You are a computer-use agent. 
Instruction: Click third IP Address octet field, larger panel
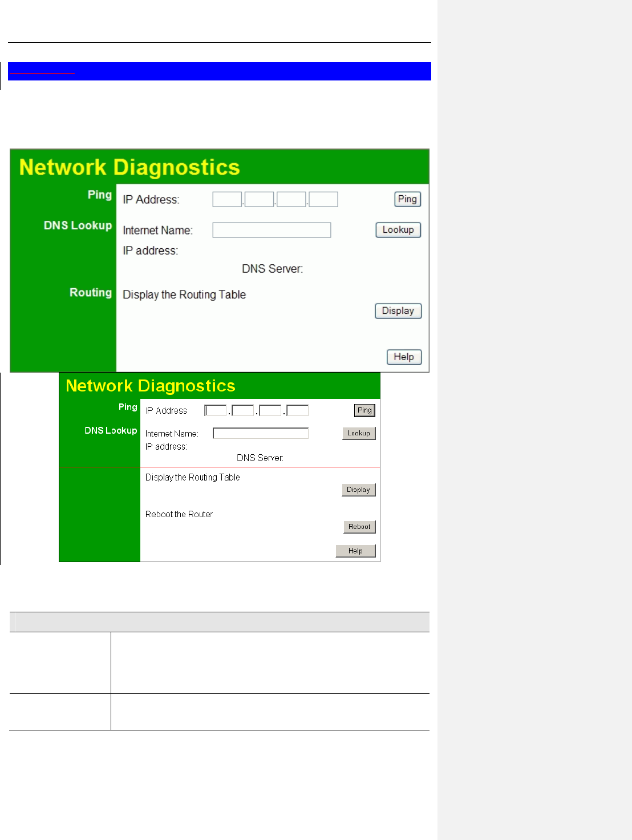(291, 199)
